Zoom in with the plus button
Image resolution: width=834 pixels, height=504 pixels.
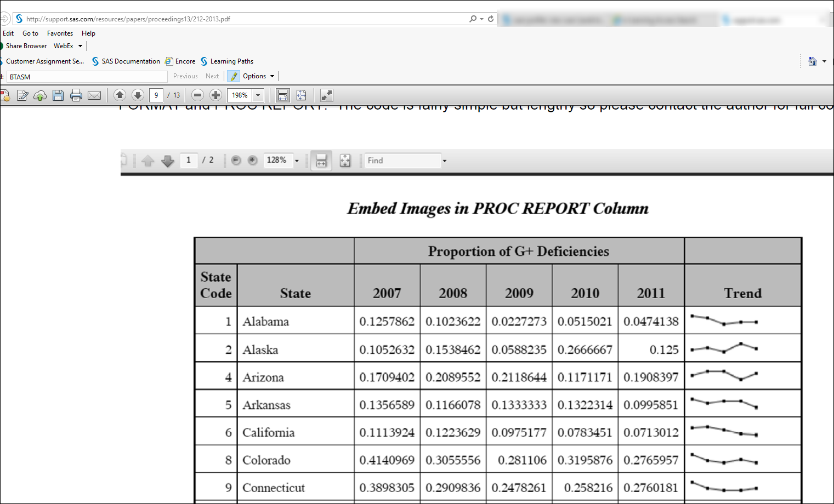(216, 95)
